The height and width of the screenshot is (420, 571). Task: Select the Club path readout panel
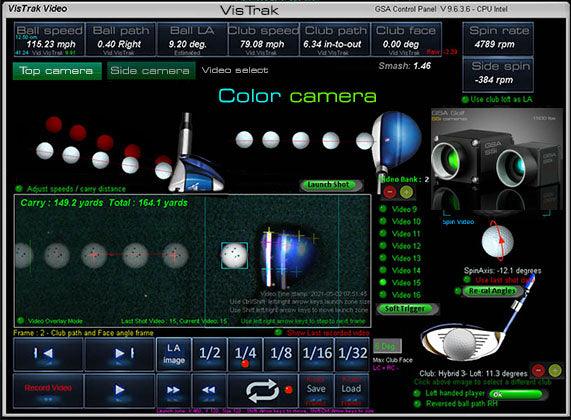pyautogui.click(x=335, y=39)
